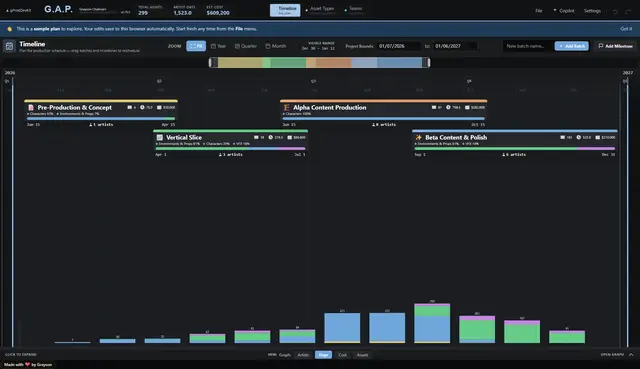The width and height of the screenshot is (640, 369).
Task: Switch to the Teams tab
Action: [x=353, y=10]
